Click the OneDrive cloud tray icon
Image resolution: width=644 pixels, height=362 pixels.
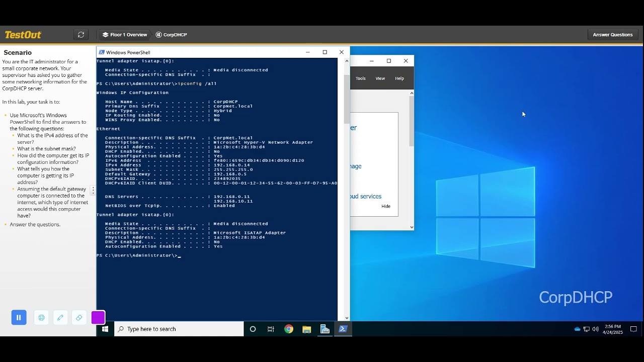[577, 329]
